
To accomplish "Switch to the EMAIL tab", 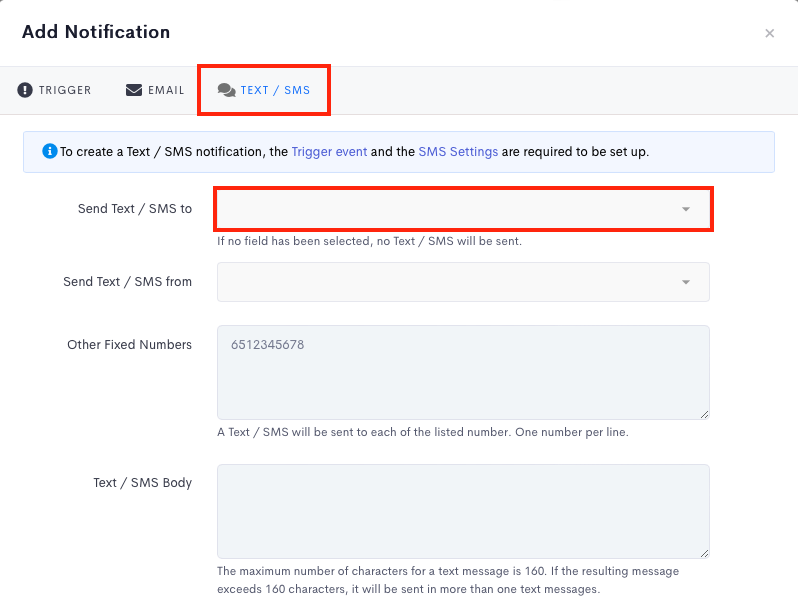I will (x=155, y=90).
